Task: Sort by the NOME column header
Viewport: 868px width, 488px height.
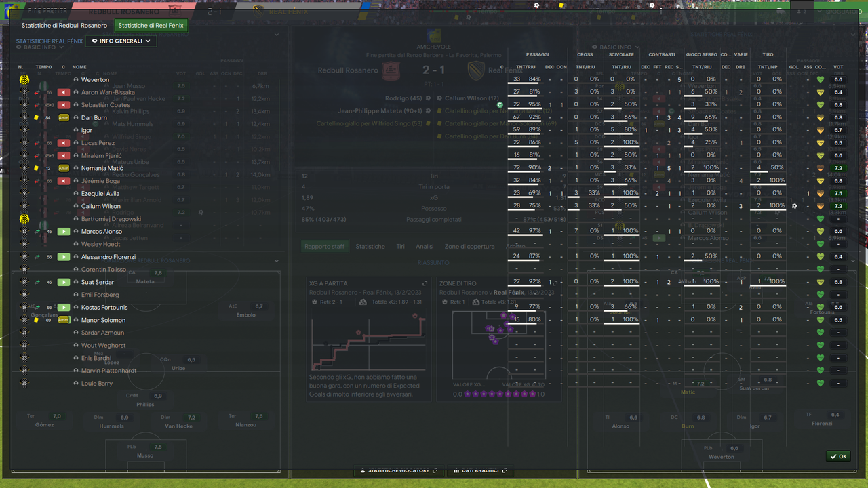Action: (x=79, y=67)
